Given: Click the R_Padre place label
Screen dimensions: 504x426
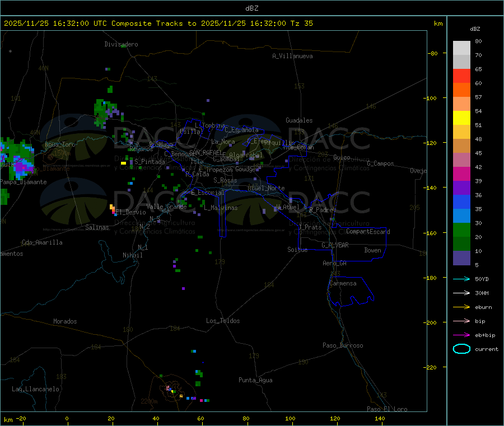Looking at the screenshot, I should coord(321,210).
